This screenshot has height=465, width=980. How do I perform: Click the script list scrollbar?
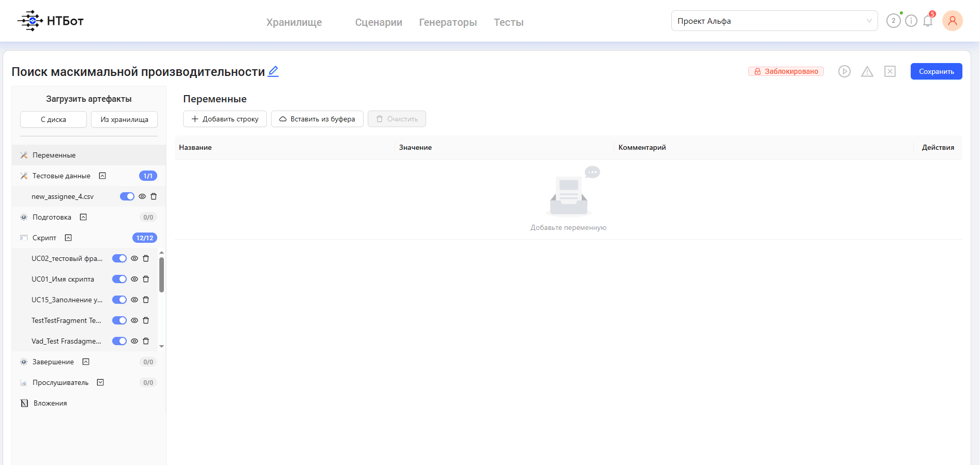pyautogui.click(x=162, y=275)
